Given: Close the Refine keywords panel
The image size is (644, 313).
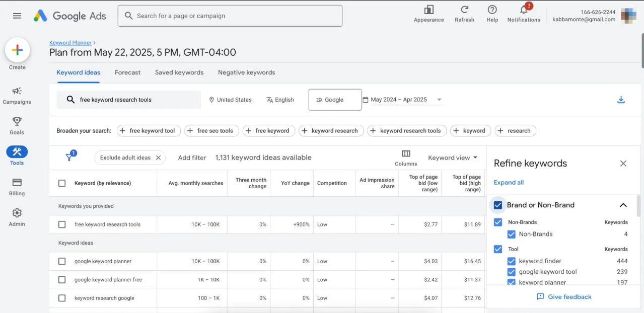Looking at the screenshot, I should (623, 164).
